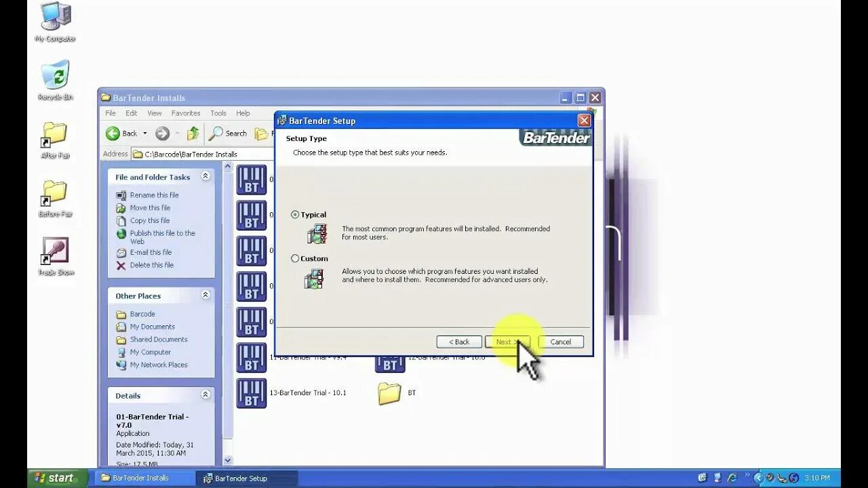Viewport: 868px width, 488px height.
Task: Minimize the BarTender Installs window
Action: [x=566, y=98]
